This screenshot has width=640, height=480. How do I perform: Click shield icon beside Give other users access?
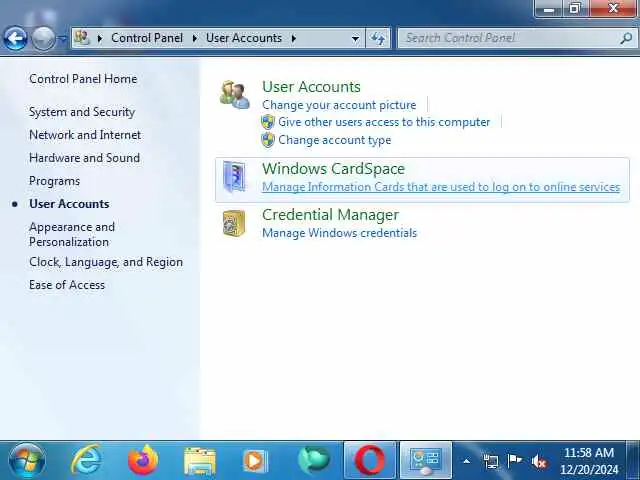coord(268,122)
